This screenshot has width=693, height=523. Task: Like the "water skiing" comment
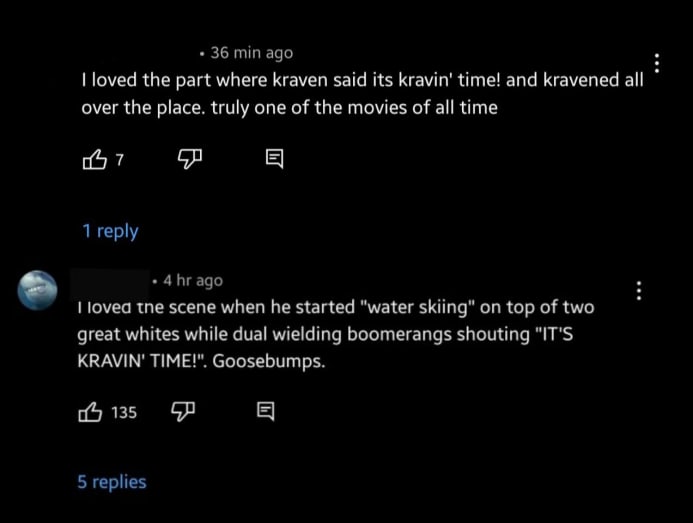tap(90, 411)
